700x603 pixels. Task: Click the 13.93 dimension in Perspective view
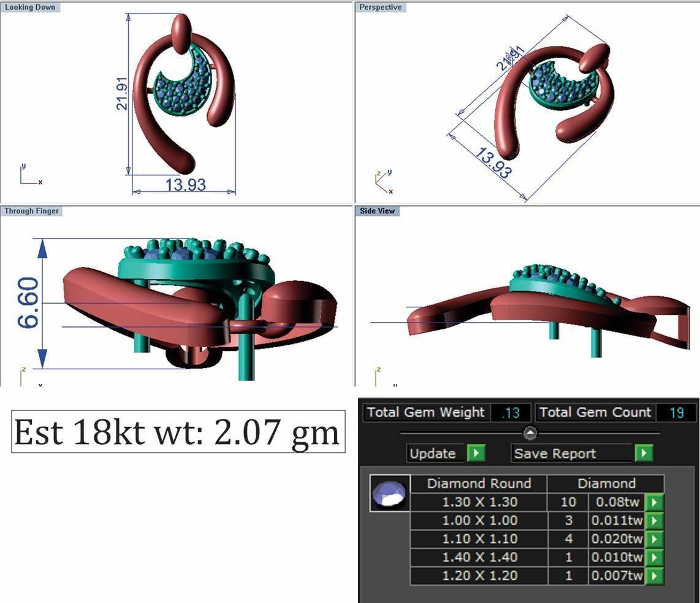pos(493,163)
